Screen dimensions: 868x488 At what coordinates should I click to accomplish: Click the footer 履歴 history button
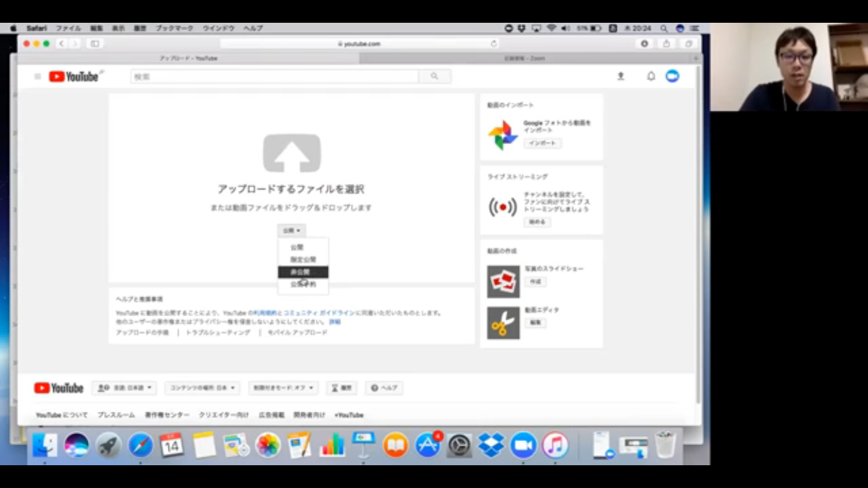point(342,388)
